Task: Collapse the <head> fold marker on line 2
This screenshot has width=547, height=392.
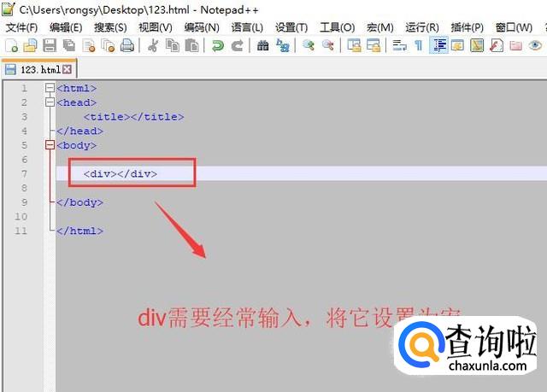Action: coord(50,102)
